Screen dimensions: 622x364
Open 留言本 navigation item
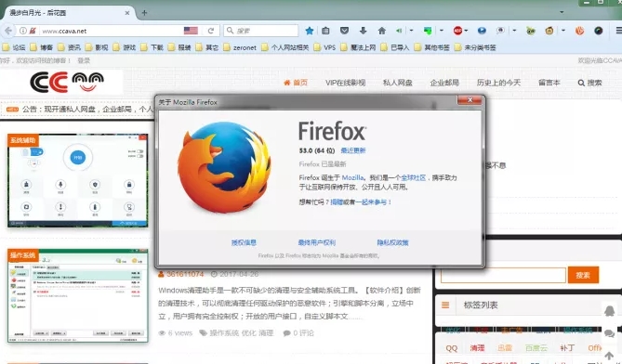pos(549,83)
